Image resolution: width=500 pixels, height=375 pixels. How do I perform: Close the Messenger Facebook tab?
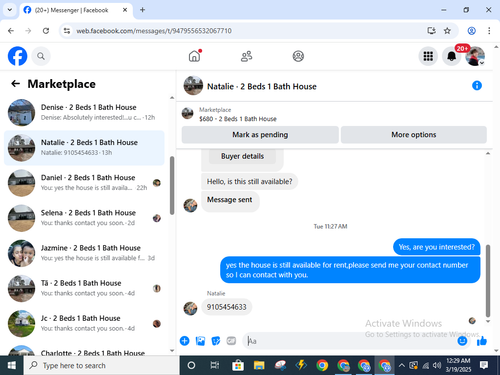pyautogui.click(x=125, y=10)
